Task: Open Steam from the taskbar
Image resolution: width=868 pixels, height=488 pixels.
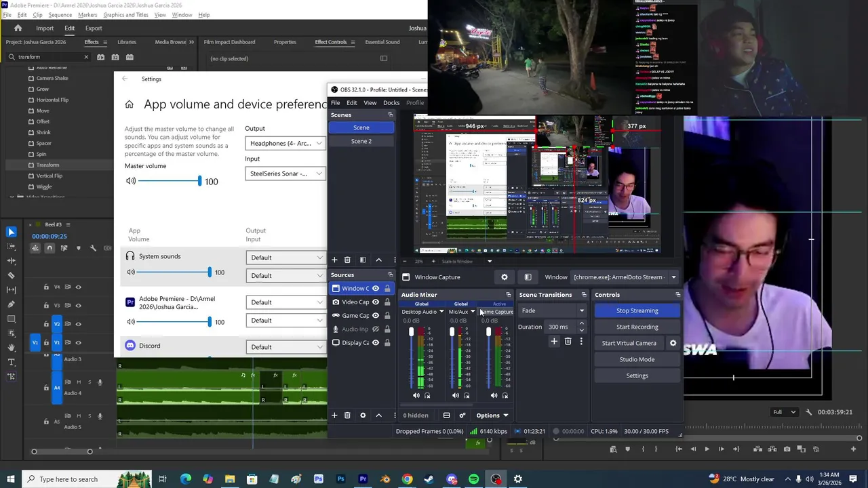Action: (x=429, y=479)
